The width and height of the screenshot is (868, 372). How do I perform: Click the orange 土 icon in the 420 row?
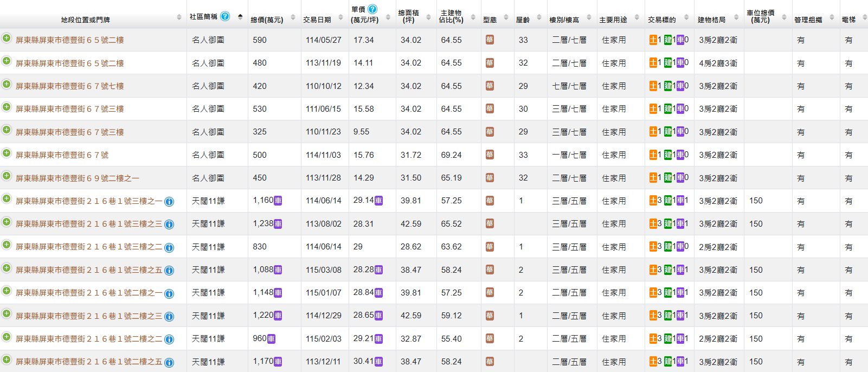[653, 86]
